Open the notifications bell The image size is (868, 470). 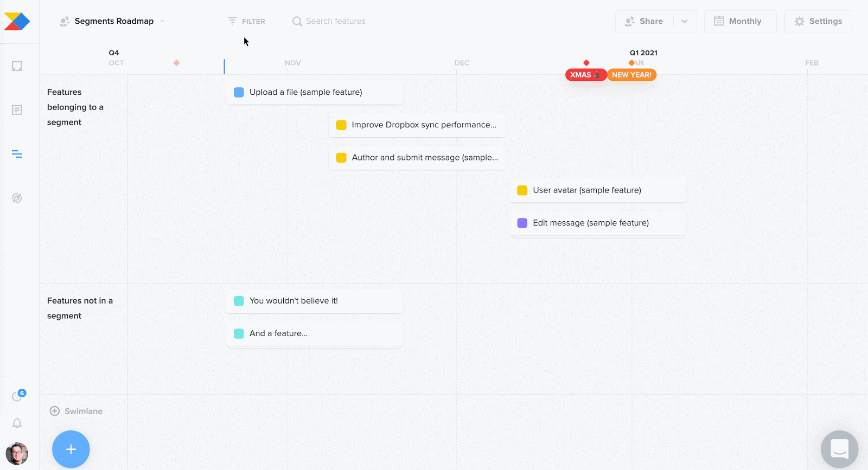(x=17, y=423)
